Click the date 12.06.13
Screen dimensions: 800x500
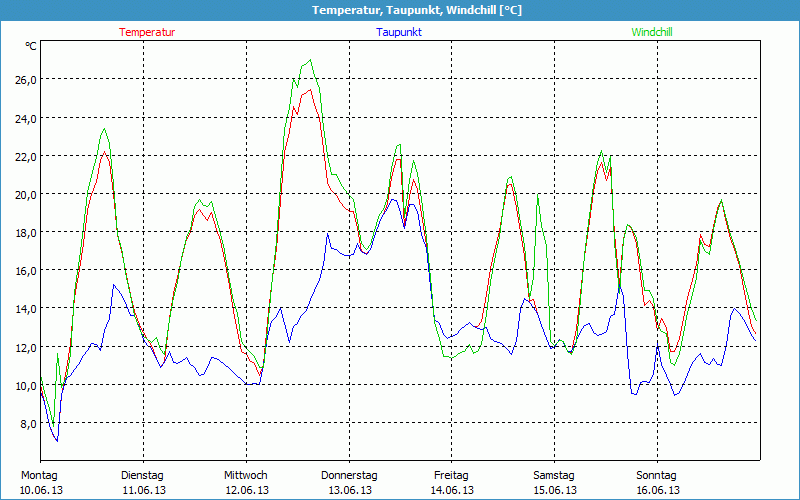point(247,491)
